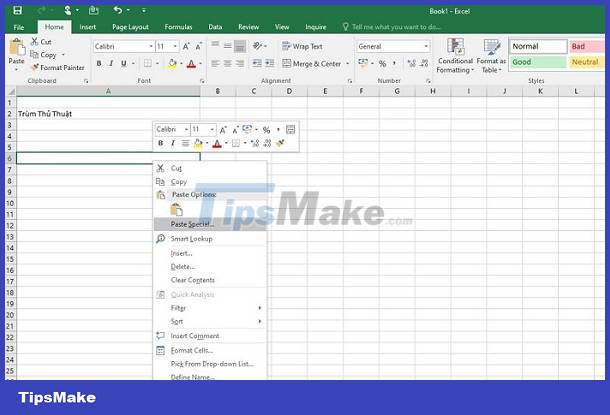Choose Paste Special in context menu
This screenshot has height=415, width=610.
pos(210,224)
